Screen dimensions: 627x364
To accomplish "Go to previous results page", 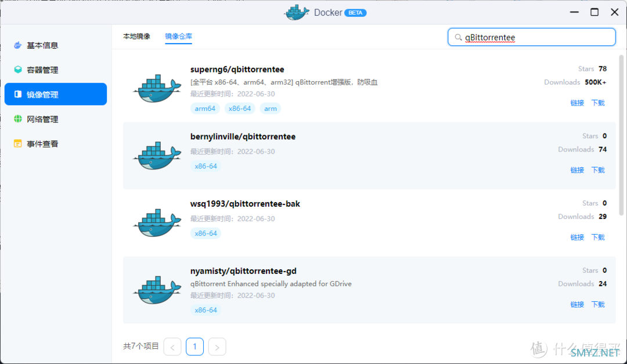I will click(172, 347).
